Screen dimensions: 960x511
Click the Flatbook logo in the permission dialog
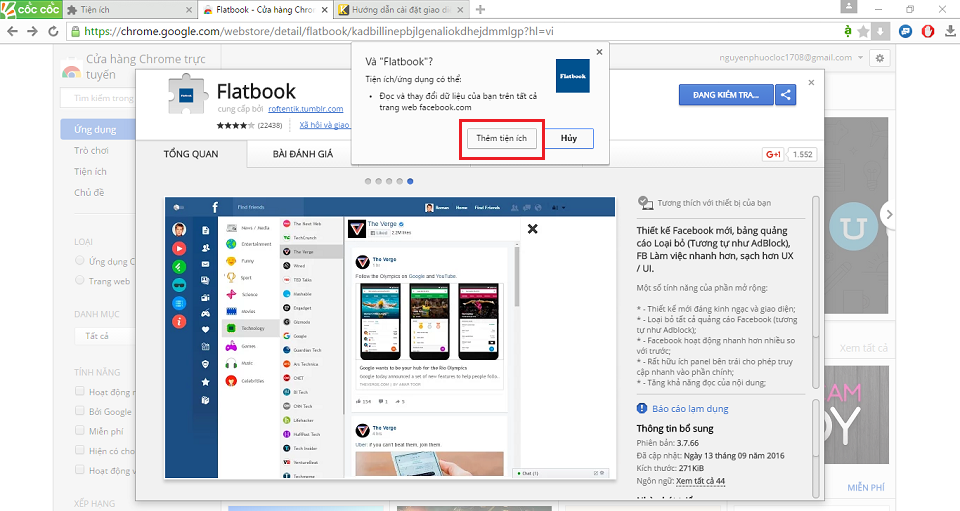(x=572, y=76)
